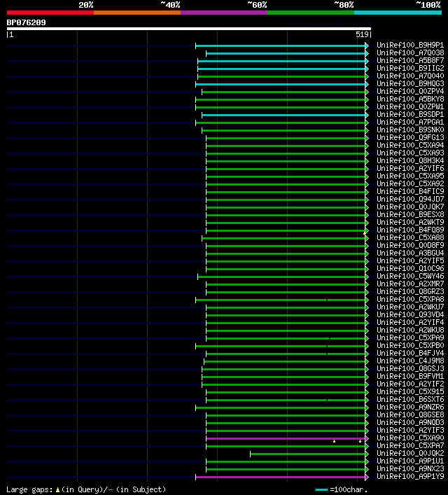Select the label UniRef100_A9P1U1
Screen dimensions: 448x495
(410, 461)
